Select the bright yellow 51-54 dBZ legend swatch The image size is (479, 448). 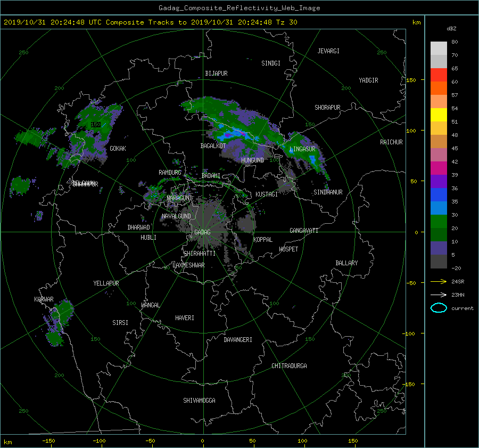point(439,115)
